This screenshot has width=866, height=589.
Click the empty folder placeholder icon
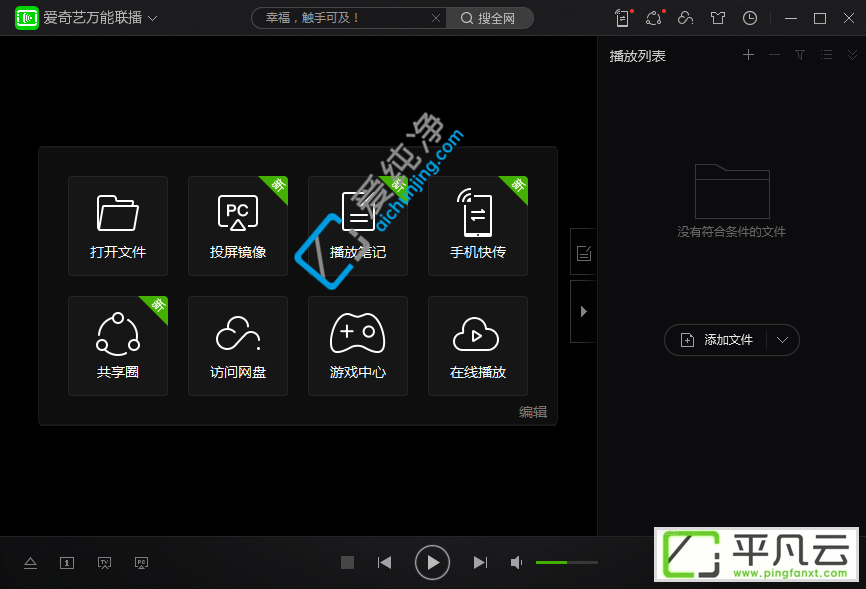point(732,191)
